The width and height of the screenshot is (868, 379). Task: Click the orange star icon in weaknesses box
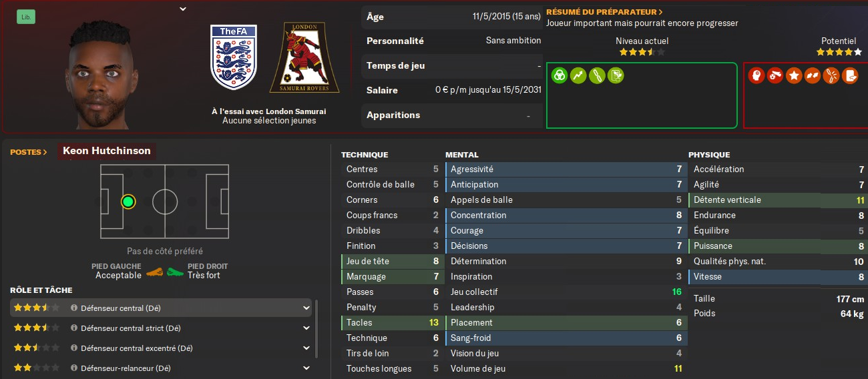(x=794, y=75)
